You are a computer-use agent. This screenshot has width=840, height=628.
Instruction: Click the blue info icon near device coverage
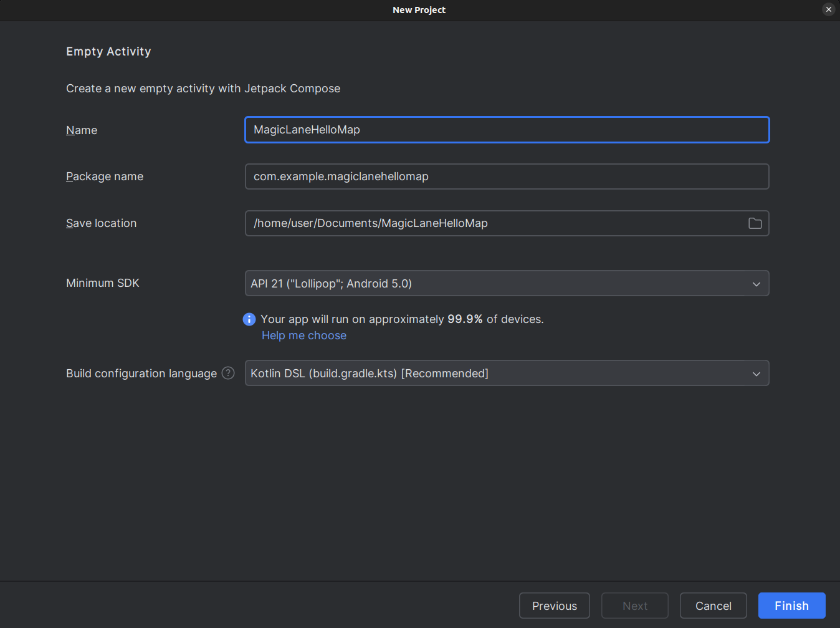click(x=249, y=319)
